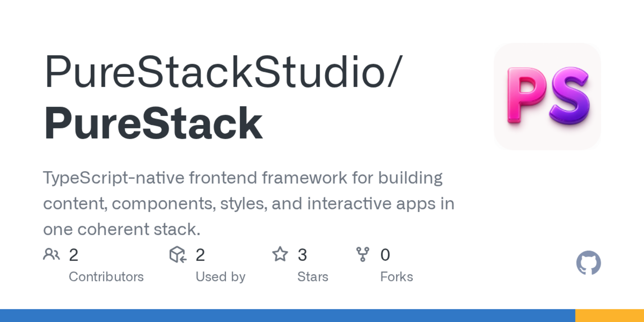This screenshot has width=644, height=322.
Task: Click the stars count 3
Action: 302,255
